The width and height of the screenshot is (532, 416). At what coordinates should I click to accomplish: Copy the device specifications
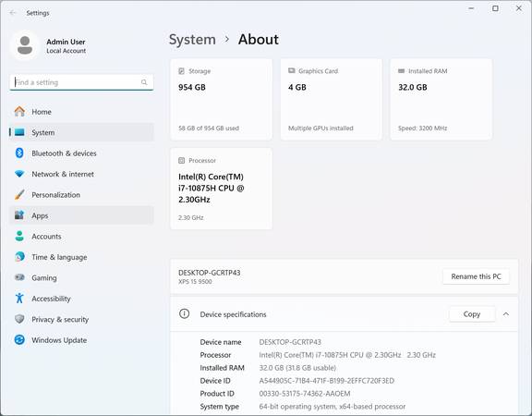click(x=472, y=314)
